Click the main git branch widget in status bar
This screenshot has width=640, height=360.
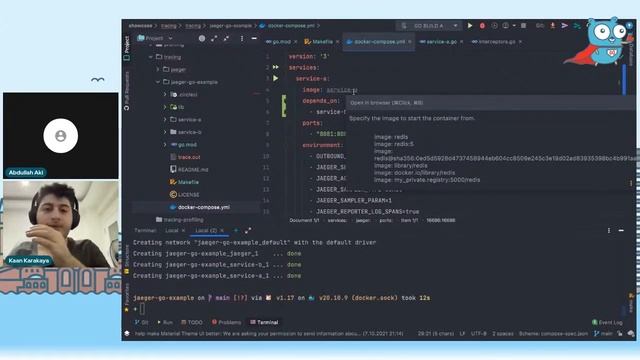pyautogui.click(x=603, y=333)
